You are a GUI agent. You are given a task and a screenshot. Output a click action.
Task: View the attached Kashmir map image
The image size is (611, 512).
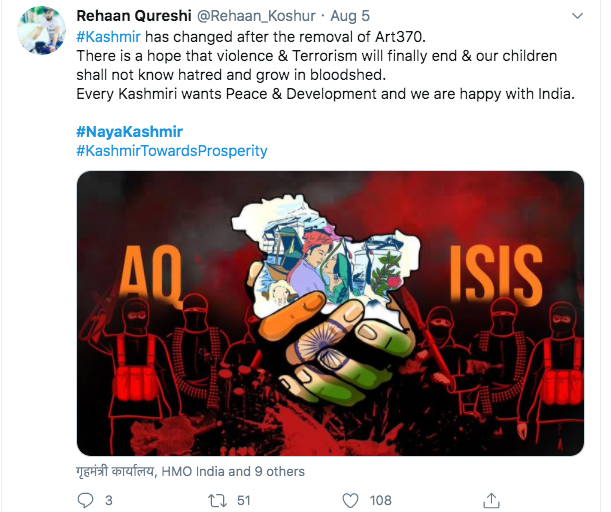click(330, 313)
